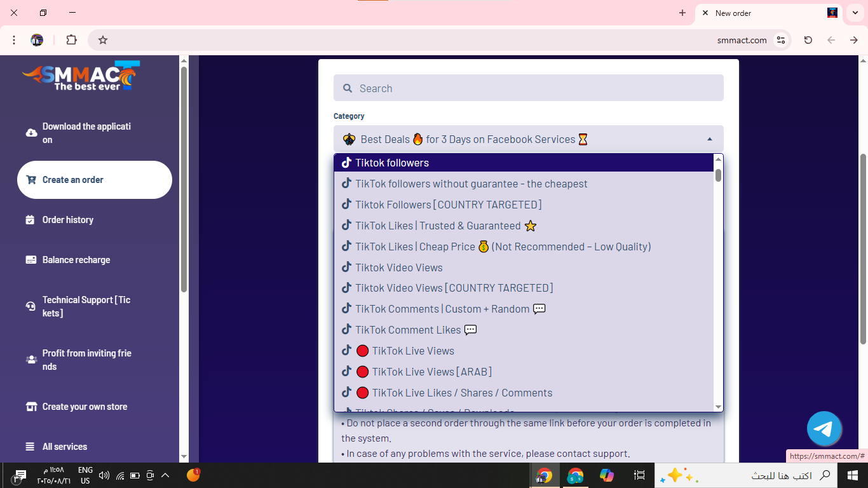Image resolution: width=868 pixels, height=488 pixels.
Task: Click the SMMACT logo in sidebar
Action: tap(81, 76)
